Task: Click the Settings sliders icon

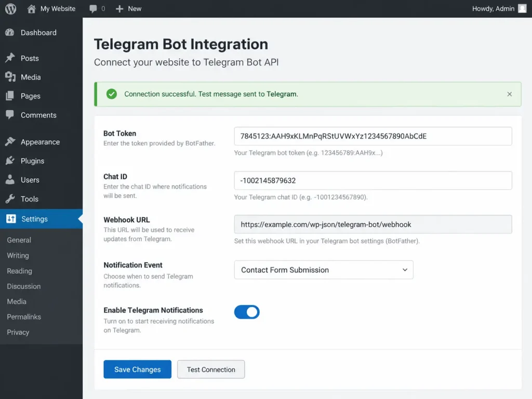Action: tap(11, 219)
